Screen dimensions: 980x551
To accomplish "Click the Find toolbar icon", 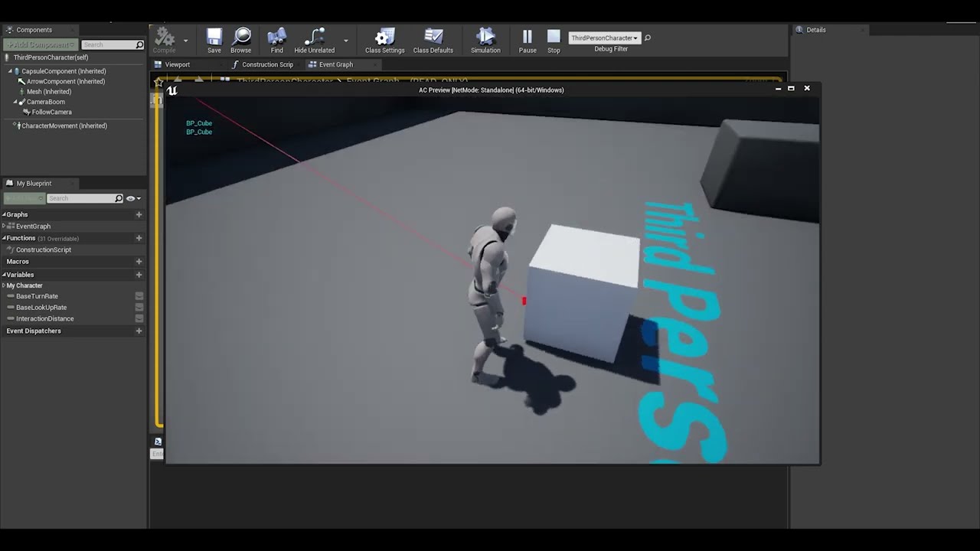I will [277, 40].
